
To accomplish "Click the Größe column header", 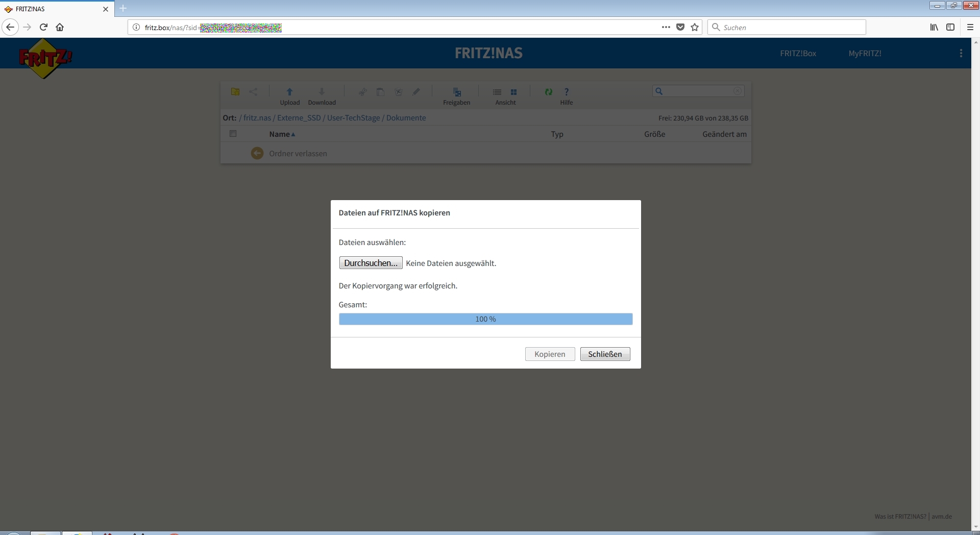I will (x=655, y=134).
